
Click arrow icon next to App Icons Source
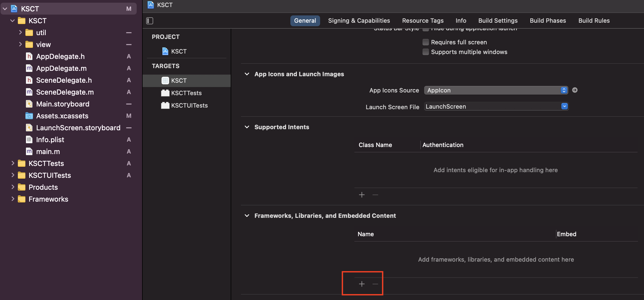pos(575,90)
